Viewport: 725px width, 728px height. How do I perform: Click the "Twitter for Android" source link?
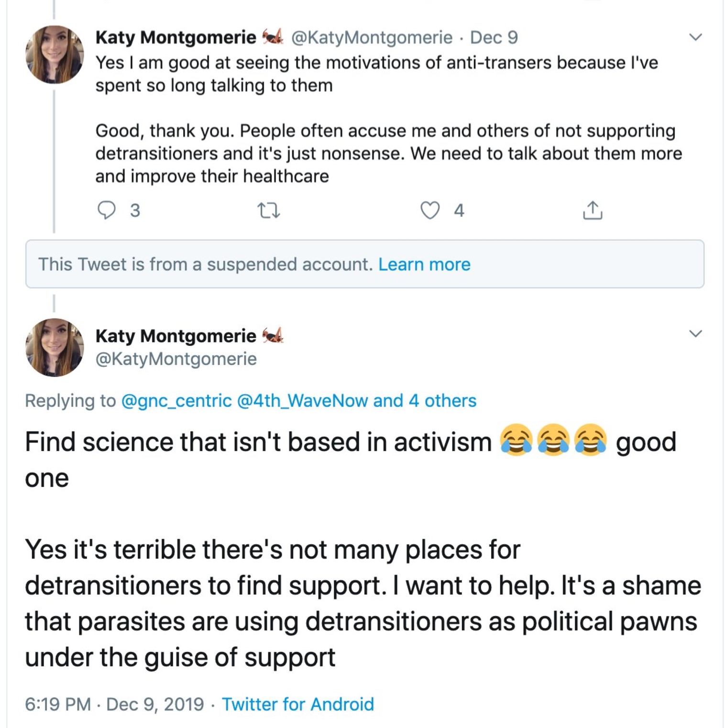[297, 704]
